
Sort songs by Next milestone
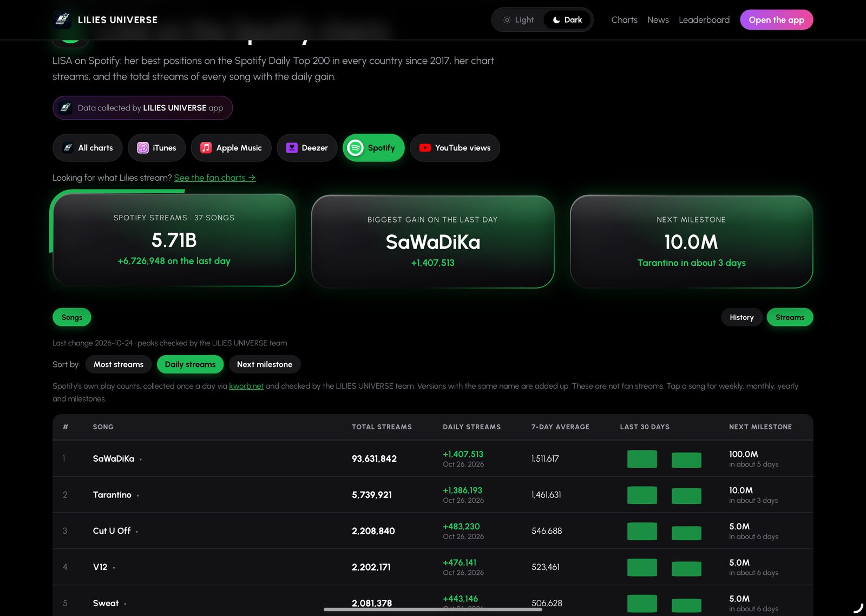(265, 364)
